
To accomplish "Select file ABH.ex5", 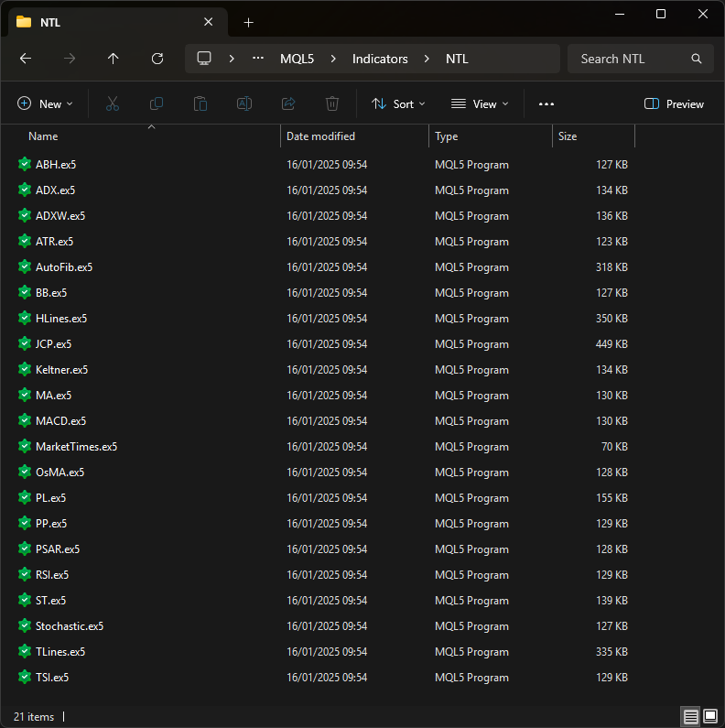I will [x=56, y=164].
